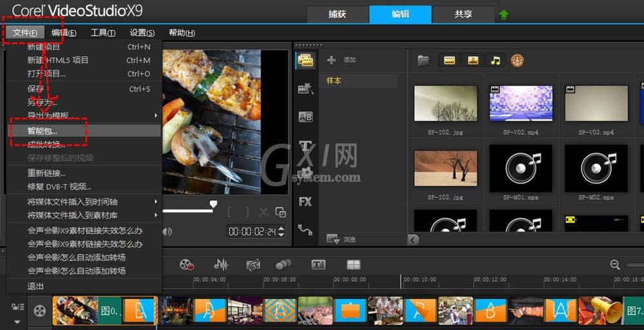Click the plus icon to add folder
This screenshot has width=644, height=330.
click(x=331, y=61)
